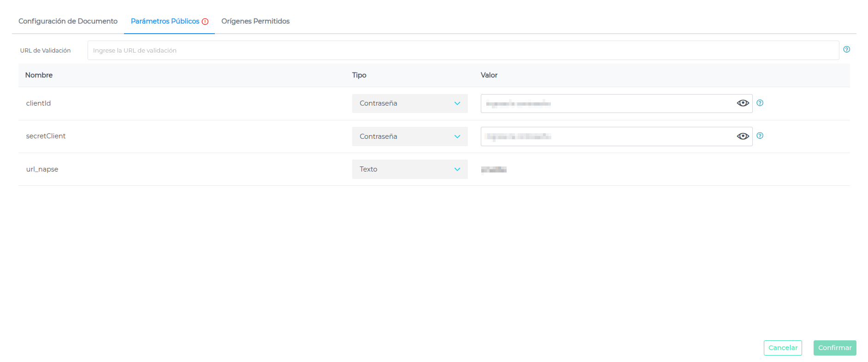Open the Orígenes Permitidos tab

[255, 21]
